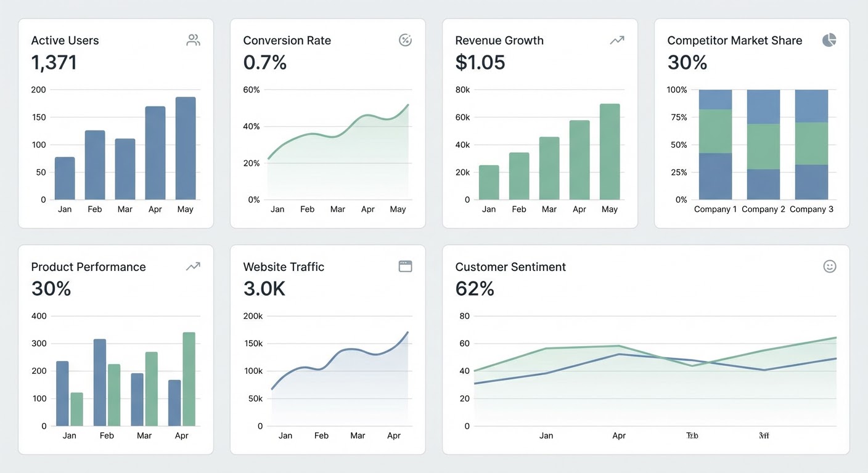The image size is (868, 473).
Task: Click the percent icon on Conversion Rate card
Action: point(405,41)
